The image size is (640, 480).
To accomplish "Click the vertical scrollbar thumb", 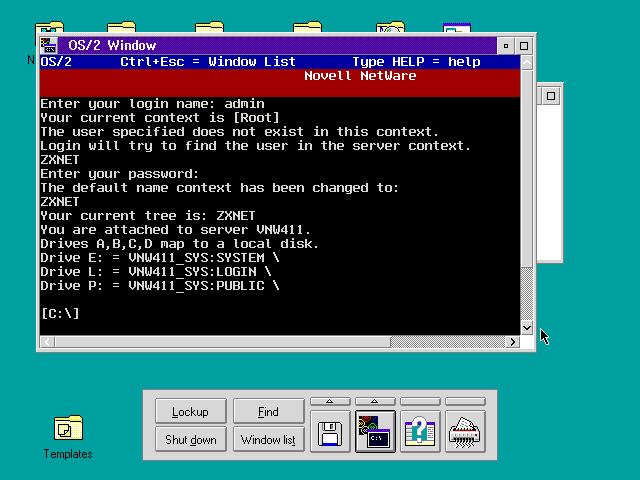I will 527,169.
